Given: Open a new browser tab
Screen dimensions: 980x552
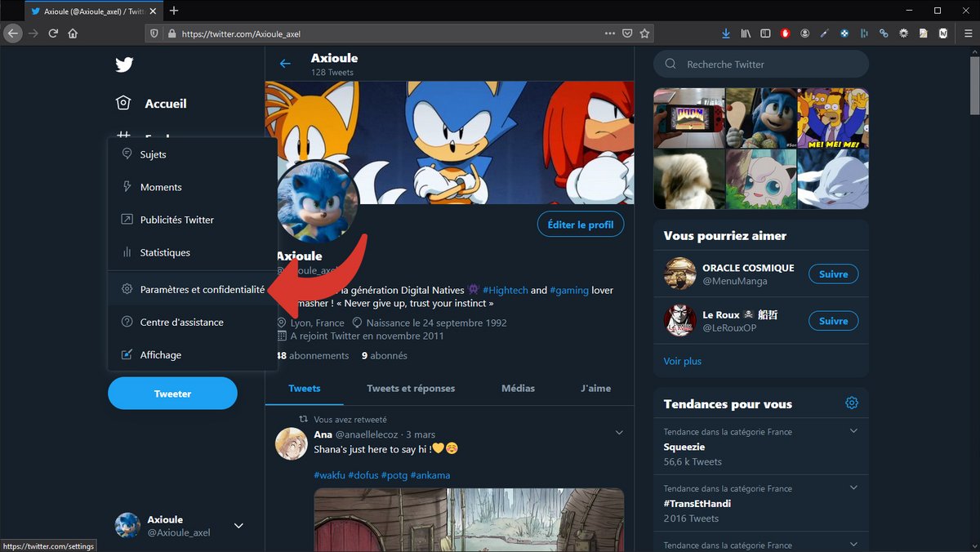Looking at the screenshot, I should (173, 11).
